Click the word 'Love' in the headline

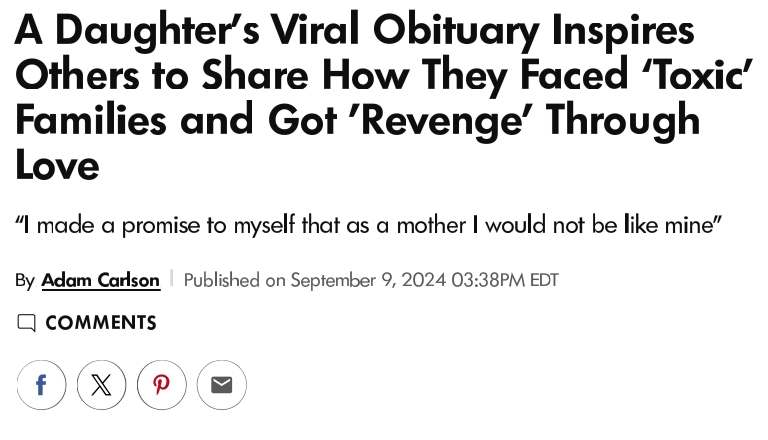pyautogui.click(x=57, y=164)
